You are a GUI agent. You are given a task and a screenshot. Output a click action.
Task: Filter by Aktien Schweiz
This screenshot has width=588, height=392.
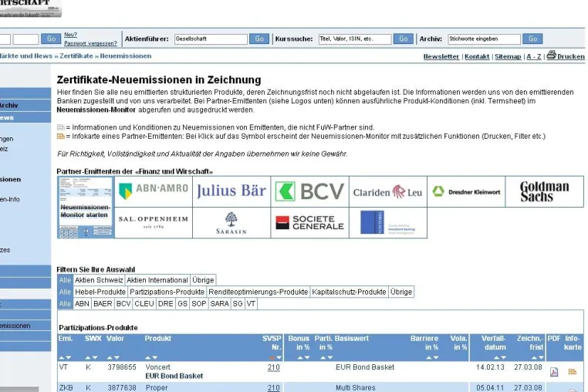[99, 280]
